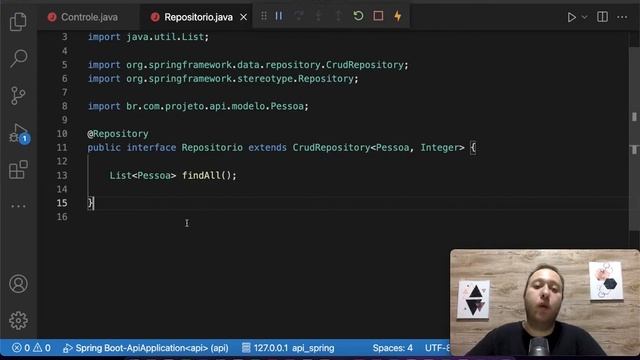Viewport: 640px width, 360px height.
Task: Open the Source Control view
Action: coord(18,96)
